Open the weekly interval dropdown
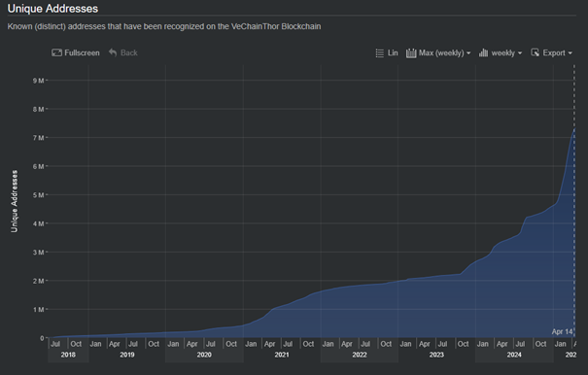This screenshot has width=588, height=375. (x=501, y=52)
